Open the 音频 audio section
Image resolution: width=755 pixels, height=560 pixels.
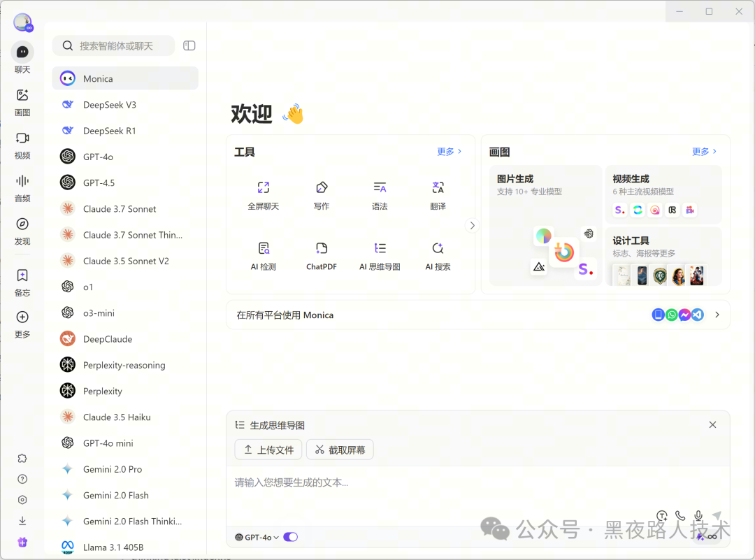coord(22,188)
